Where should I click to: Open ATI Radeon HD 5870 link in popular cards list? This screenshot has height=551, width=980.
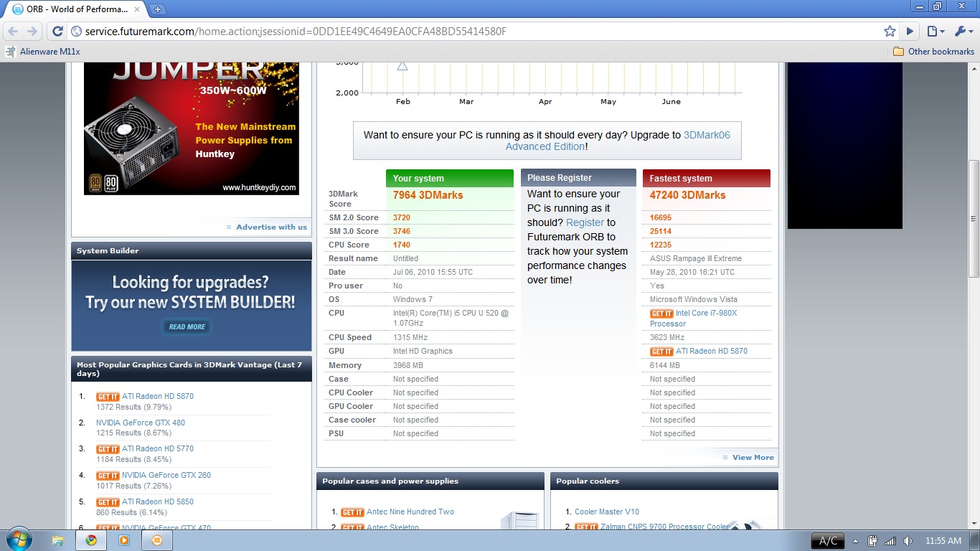coord(158,396)
